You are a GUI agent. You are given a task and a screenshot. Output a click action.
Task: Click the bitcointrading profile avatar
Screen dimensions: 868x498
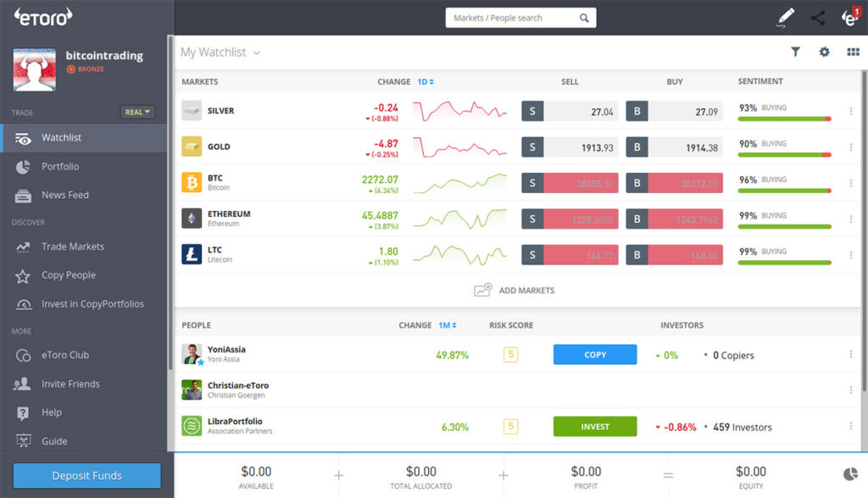click(x=34, y=69)
